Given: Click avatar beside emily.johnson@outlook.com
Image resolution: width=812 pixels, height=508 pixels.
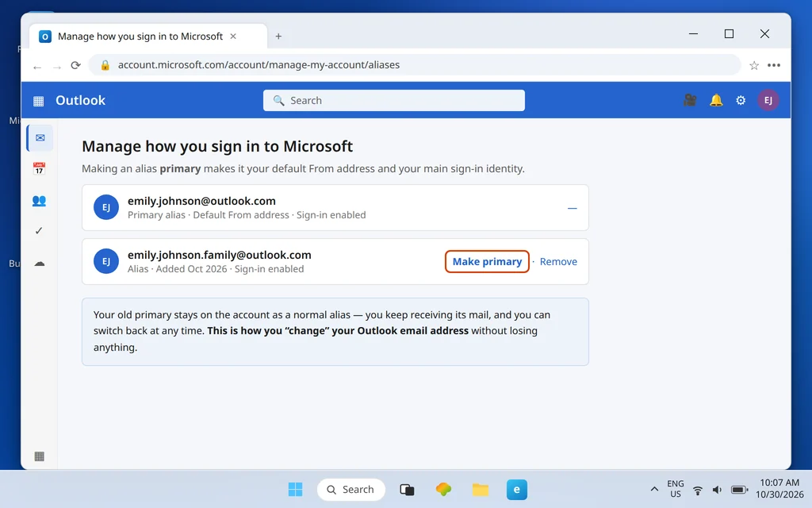Looking at the screenshot, I should point(106,207).
